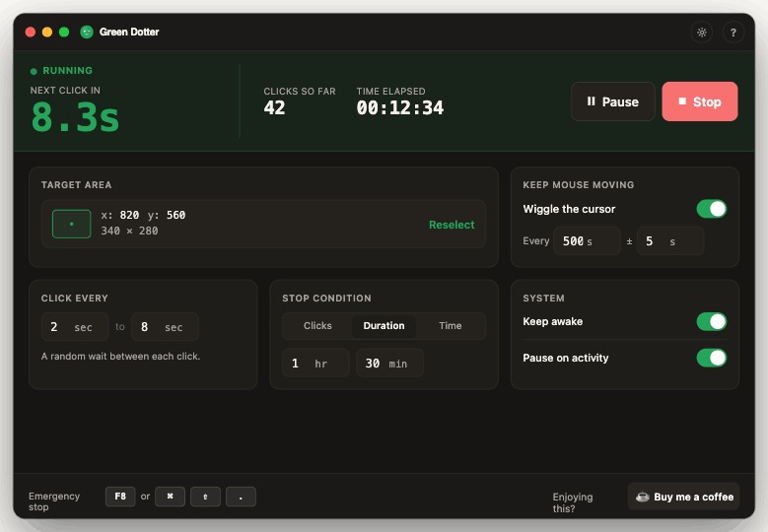Select the Duration stop condition tab

point(384,325)
